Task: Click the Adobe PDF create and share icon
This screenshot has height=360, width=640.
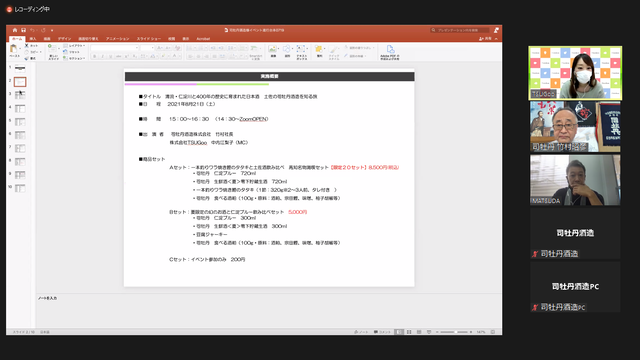Action: pyautogui.click(x=390, y=49)
